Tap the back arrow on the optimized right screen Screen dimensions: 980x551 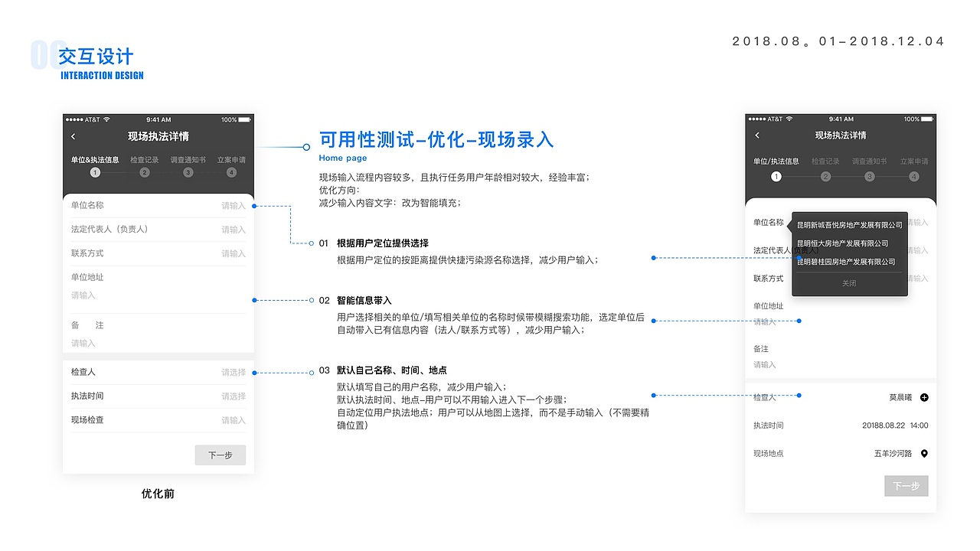click(756, 135)
